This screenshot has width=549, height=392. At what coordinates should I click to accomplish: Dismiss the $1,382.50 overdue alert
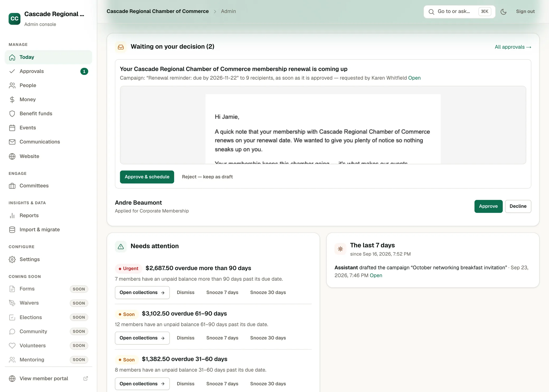186,384
